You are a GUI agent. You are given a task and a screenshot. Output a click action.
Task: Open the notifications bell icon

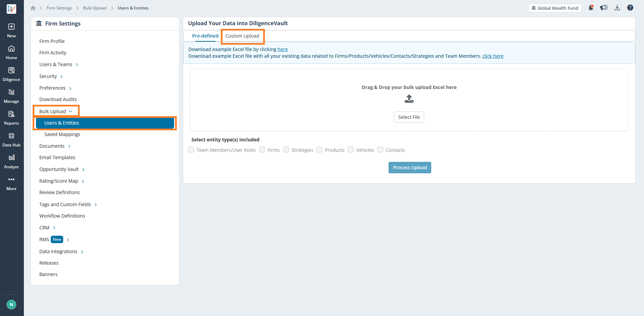[x=591, y=8]
